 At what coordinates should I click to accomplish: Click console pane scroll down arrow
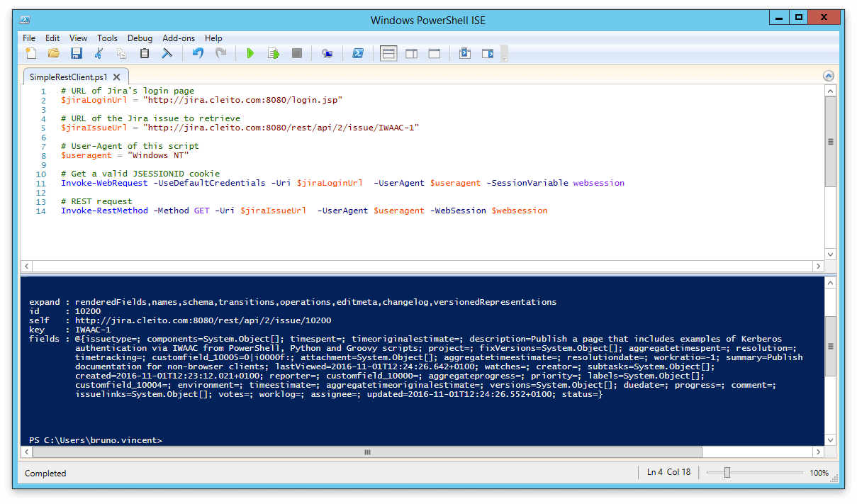(831, 439)
